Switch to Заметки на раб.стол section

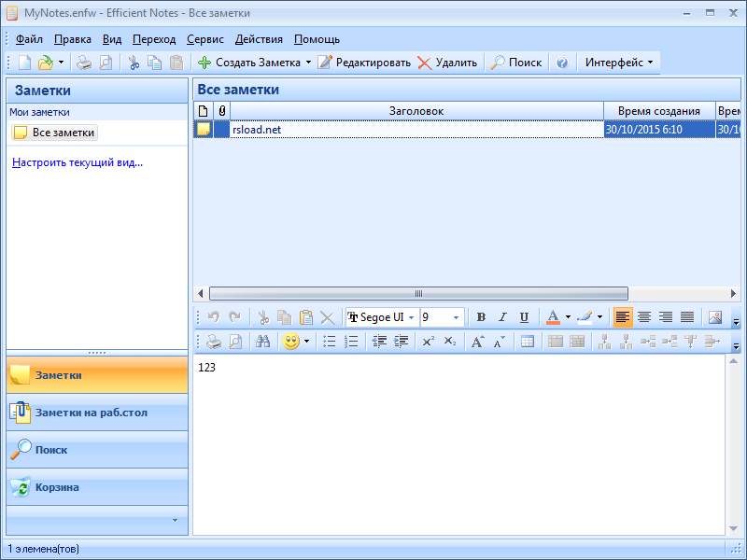97,413
